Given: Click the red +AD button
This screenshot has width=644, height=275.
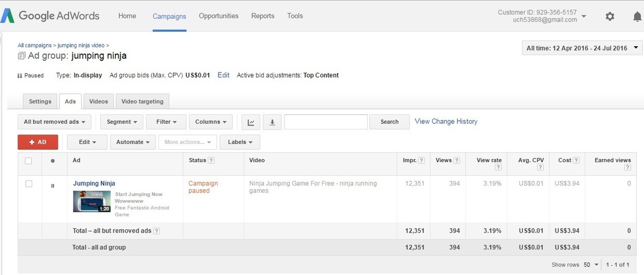Looking at the screenshot, I should click(x=38, y=142).
